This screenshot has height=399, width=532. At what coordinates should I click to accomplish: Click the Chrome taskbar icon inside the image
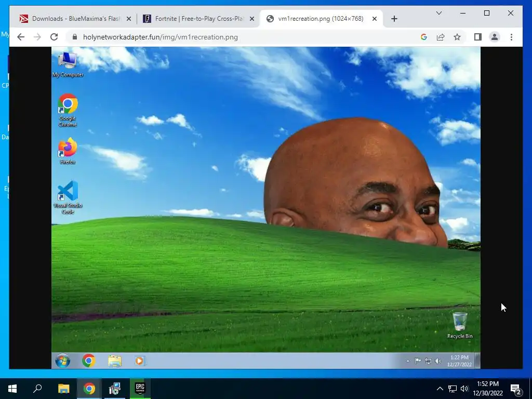[88, 361]
